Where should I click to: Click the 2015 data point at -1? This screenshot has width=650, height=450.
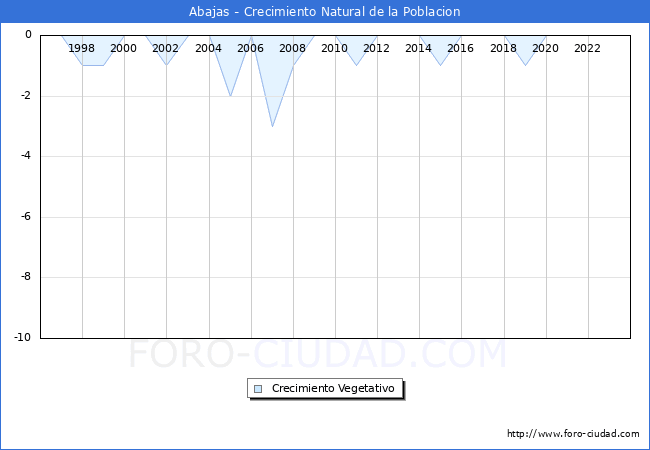coord(441,65)
